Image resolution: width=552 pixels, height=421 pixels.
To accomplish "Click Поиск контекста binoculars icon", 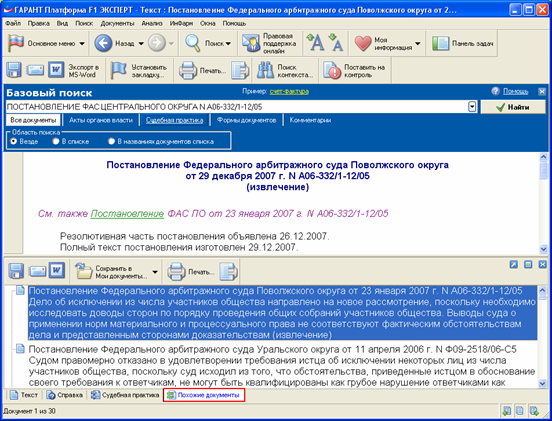I will pos(265,70).
